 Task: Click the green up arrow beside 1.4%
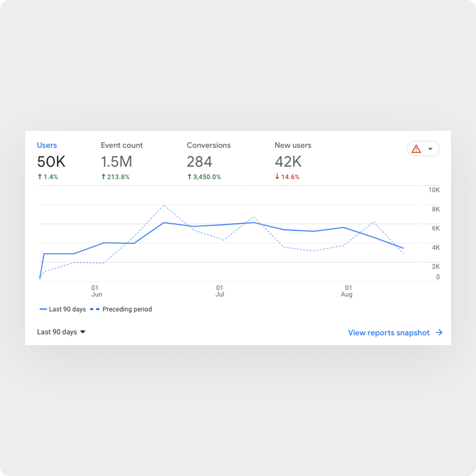[x=39, y=177]
